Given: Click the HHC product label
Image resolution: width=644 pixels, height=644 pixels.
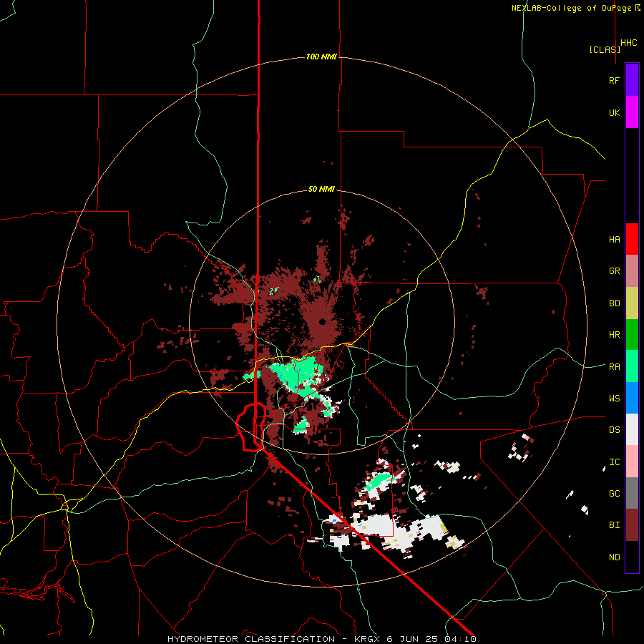Looking at the screenshot, I should (629, 43).
